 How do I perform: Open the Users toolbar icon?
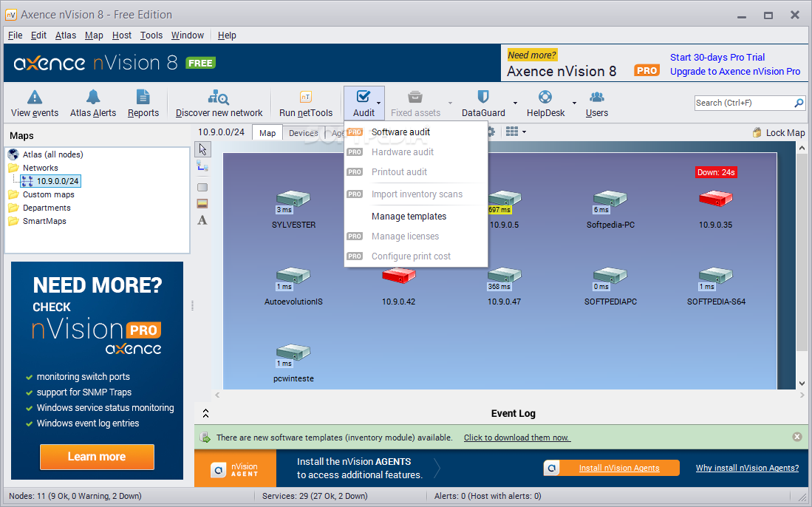pyautogui.click(x=597, y=97)
